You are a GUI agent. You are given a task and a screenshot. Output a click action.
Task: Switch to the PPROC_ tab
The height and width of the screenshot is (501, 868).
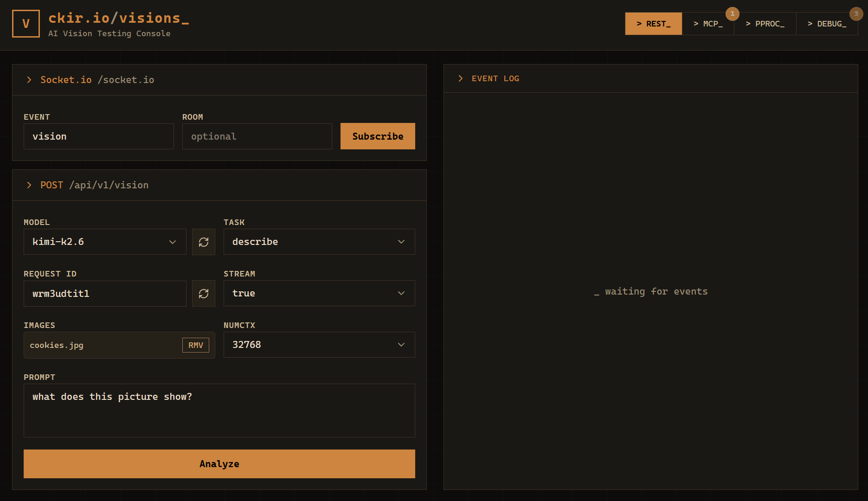pos(765,24)
